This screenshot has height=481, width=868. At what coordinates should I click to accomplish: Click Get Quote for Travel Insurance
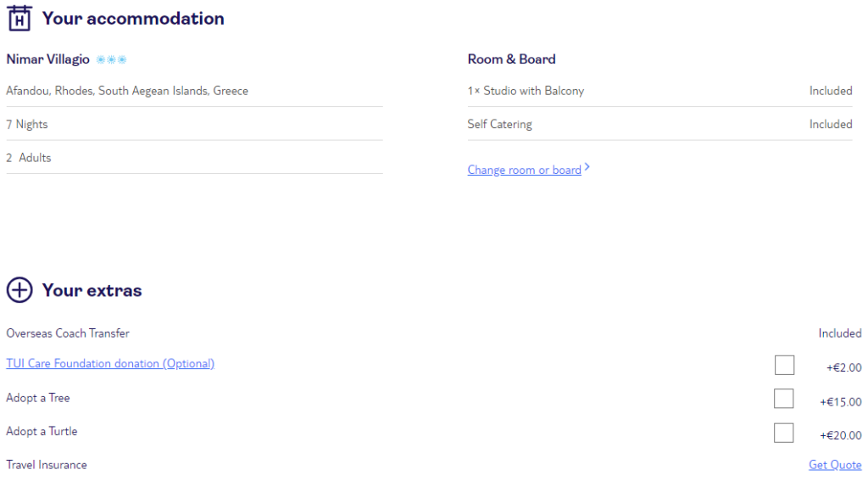coord(835,465)
